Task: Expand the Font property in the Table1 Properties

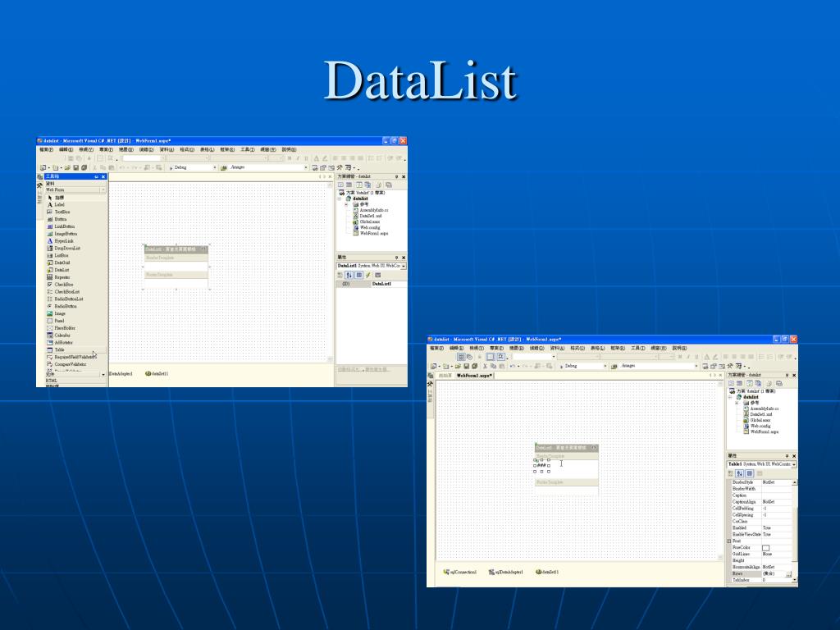Action: [728, 541]
